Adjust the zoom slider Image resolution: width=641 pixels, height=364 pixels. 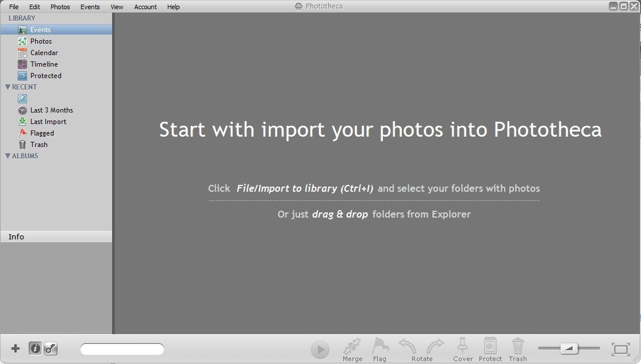pyautogui.click(x=568, y=348)
